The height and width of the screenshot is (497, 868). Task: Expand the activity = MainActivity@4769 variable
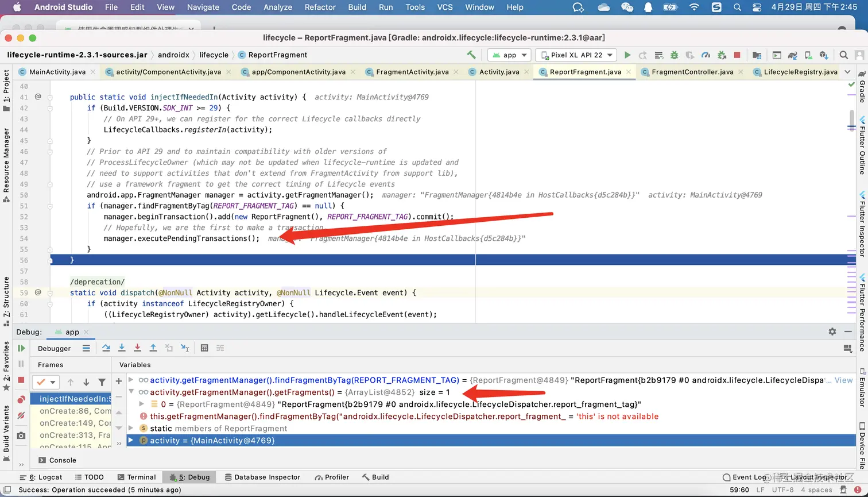(x=131, y=440)
